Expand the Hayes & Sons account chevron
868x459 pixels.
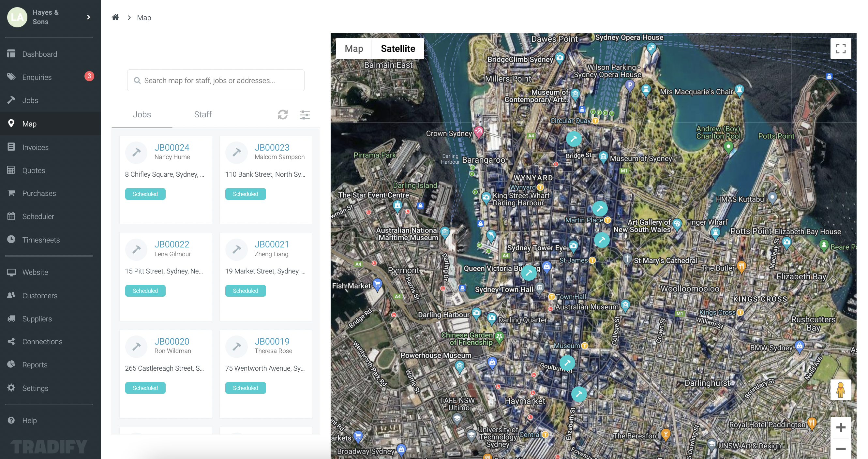[x=88, y=17]
